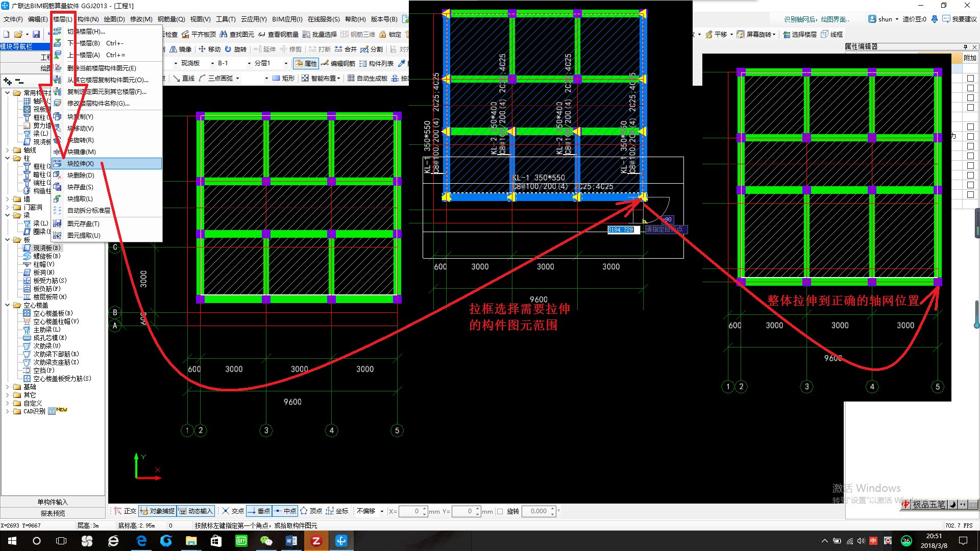Viewport: 980px width, 551px height.
Task: Toggle 交点 intersection snap
Action: (x=233, y=511)
